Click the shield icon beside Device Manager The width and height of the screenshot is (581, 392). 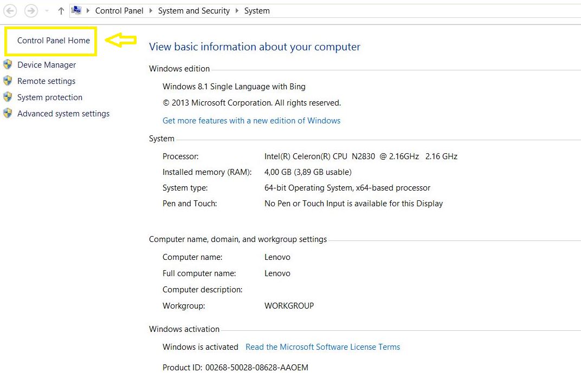click(x=8, y=65)
